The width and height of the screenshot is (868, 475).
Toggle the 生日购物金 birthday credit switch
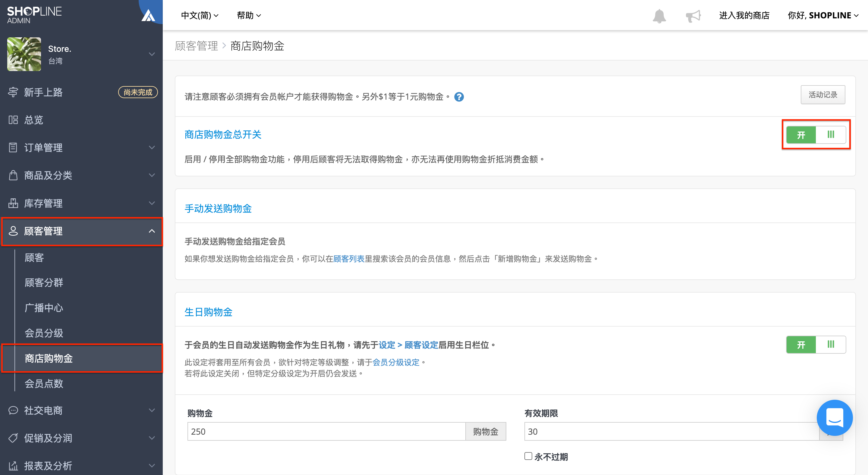pos(816,345)
